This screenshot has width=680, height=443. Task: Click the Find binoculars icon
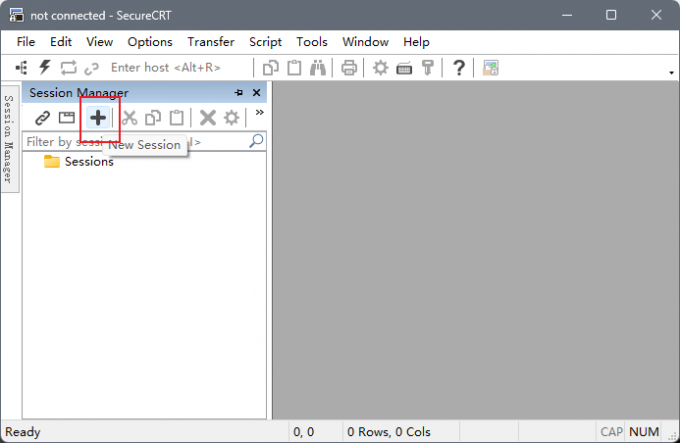(x=318, y=68)
